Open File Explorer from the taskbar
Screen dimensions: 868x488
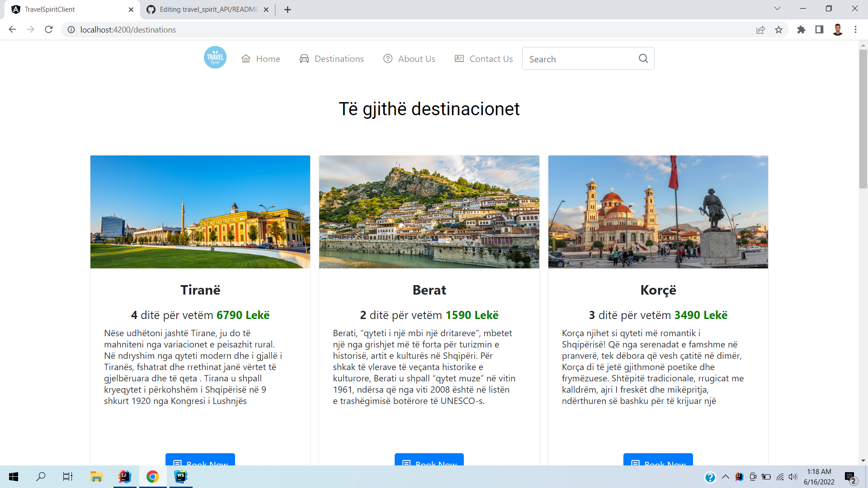pos(96,477)
